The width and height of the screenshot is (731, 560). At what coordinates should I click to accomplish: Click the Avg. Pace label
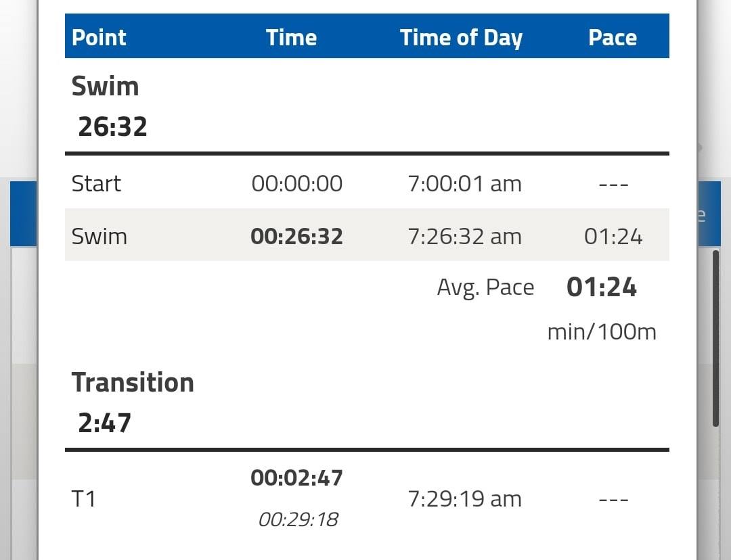point(485,287)
